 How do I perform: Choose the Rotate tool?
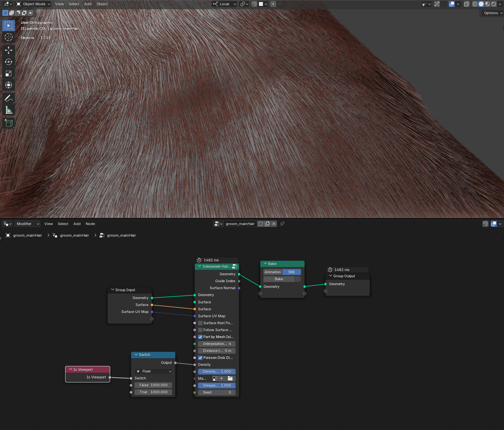pyautogui.click(x=9, y=62)
